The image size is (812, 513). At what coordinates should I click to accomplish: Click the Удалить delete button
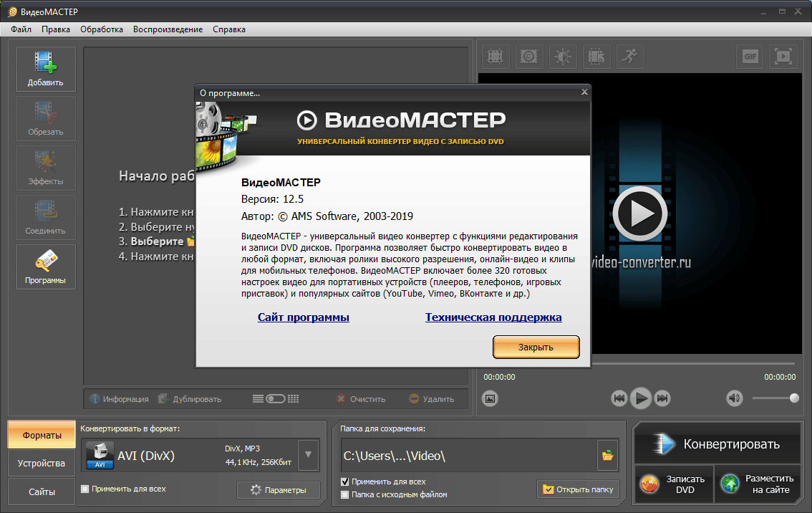tap(432, 399)
